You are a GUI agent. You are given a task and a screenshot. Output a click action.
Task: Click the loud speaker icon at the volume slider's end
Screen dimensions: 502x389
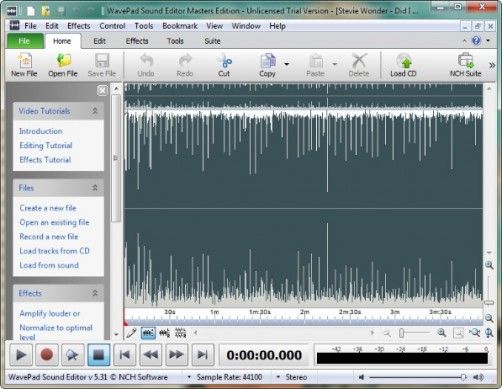click(479, 377)
